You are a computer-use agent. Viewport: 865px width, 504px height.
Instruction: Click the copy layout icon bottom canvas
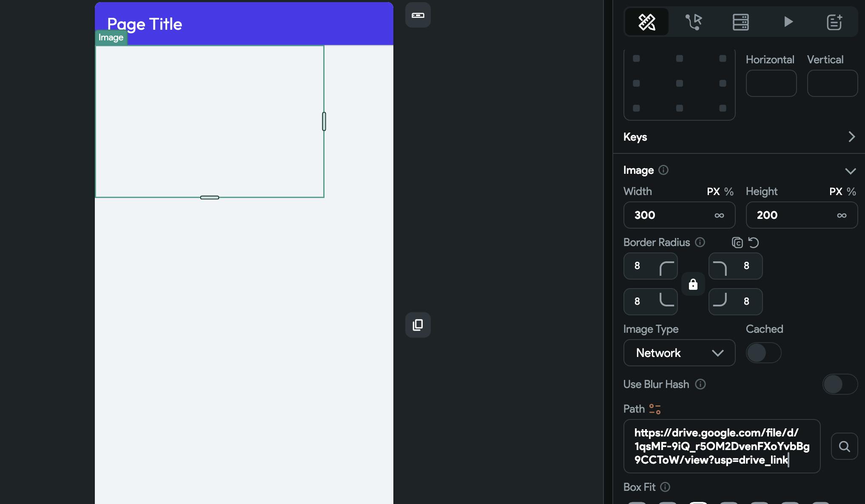point(418,325)
